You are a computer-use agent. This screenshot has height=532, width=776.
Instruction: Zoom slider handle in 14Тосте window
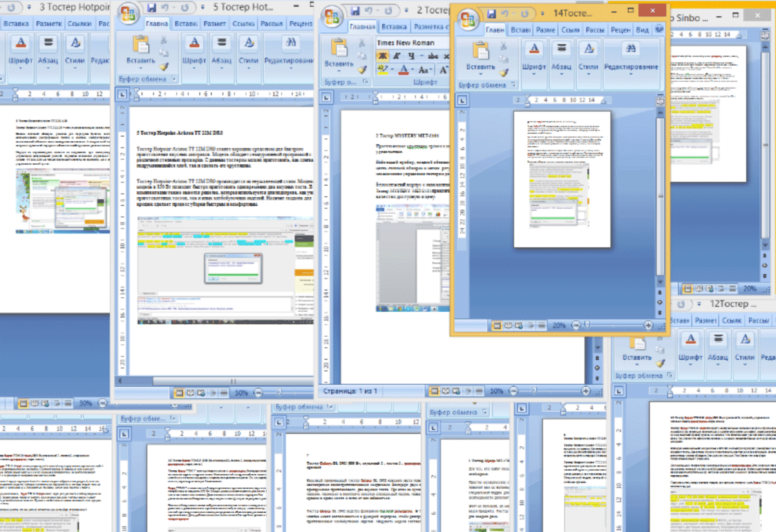pos(587,326)
